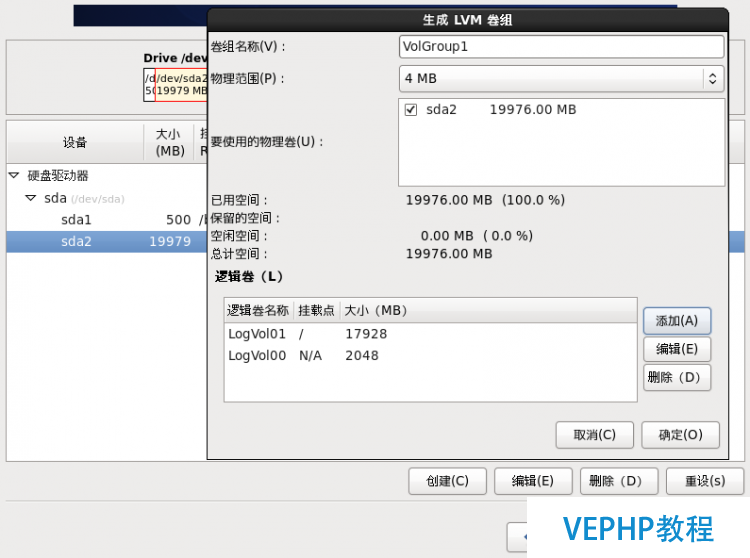Click the volume group name field VolGroup1
The image size is (750, 558).
(x=561, y=47)
